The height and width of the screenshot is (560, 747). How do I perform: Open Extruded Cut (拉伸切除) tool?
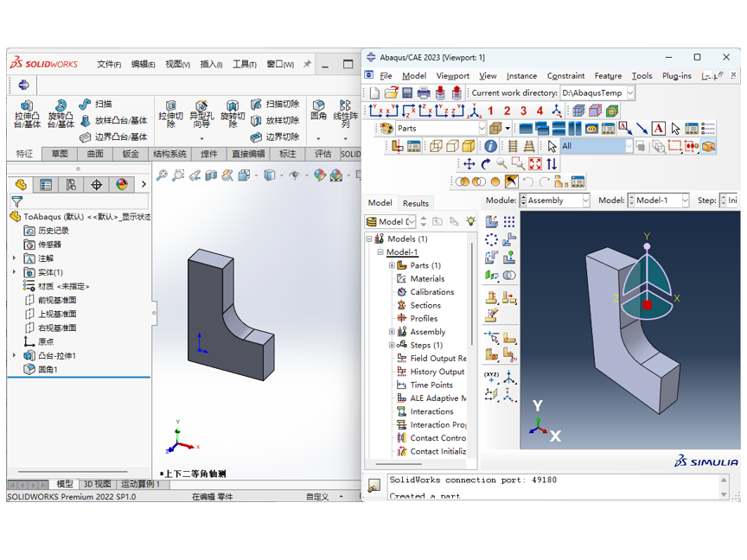pyautogui.click(x=170, y=114)
